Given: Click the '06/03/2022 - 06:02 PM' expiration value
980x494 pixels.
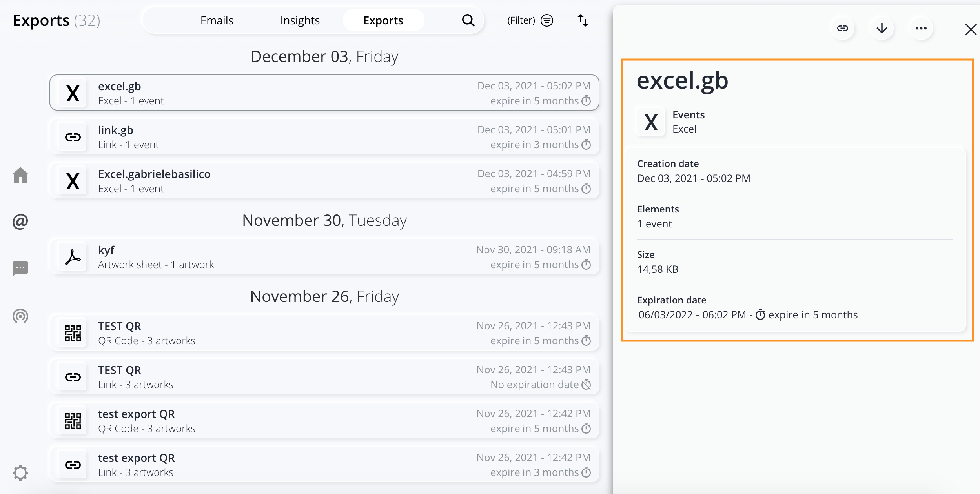Looking at the screenshot, I should (692, 315).
